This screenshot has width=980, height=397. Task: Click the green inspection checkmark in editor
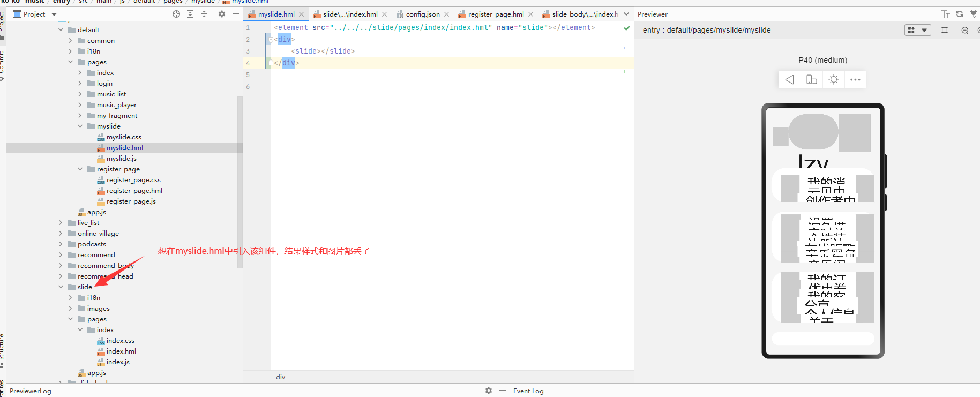pyautogui.click(x=627, y=28)
